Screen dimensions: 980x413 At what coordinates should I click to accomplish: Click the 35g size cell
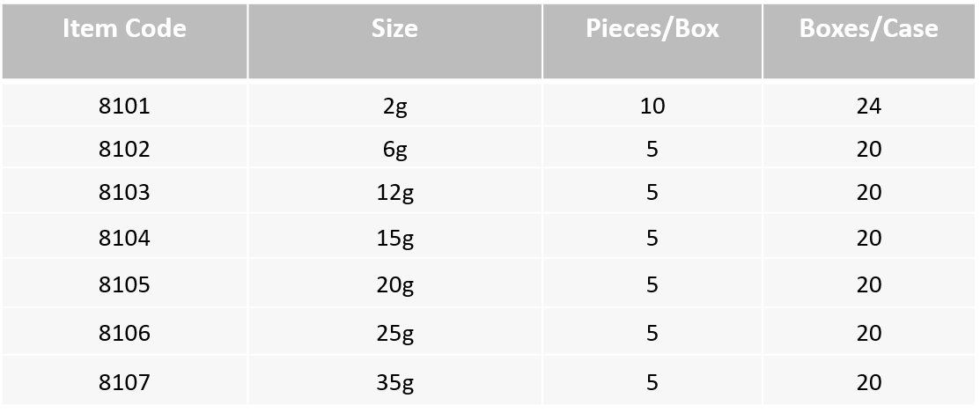coord(395,381)
